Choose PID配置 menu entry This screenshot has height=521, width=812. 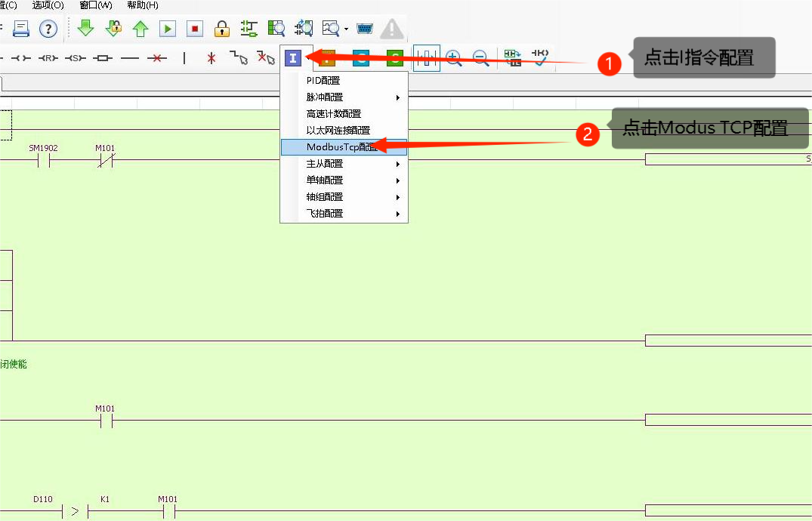click(x=323, y=81)
